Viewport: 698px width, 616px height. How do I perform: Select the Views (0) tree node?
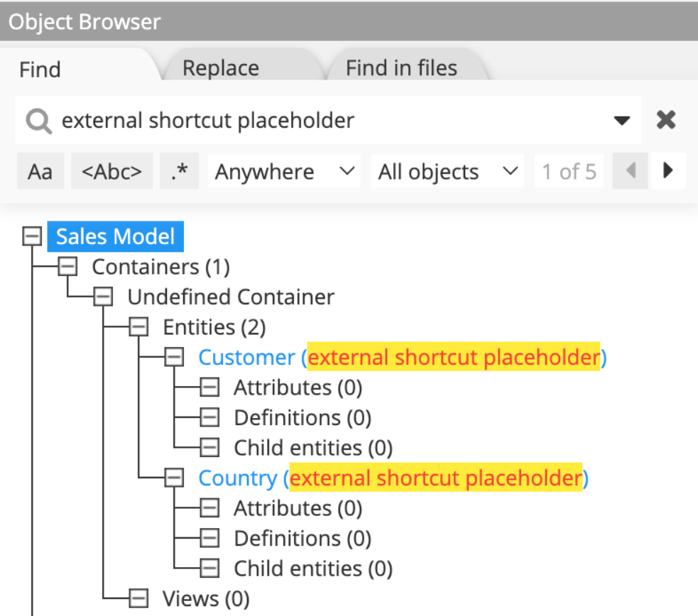(205, 598)
